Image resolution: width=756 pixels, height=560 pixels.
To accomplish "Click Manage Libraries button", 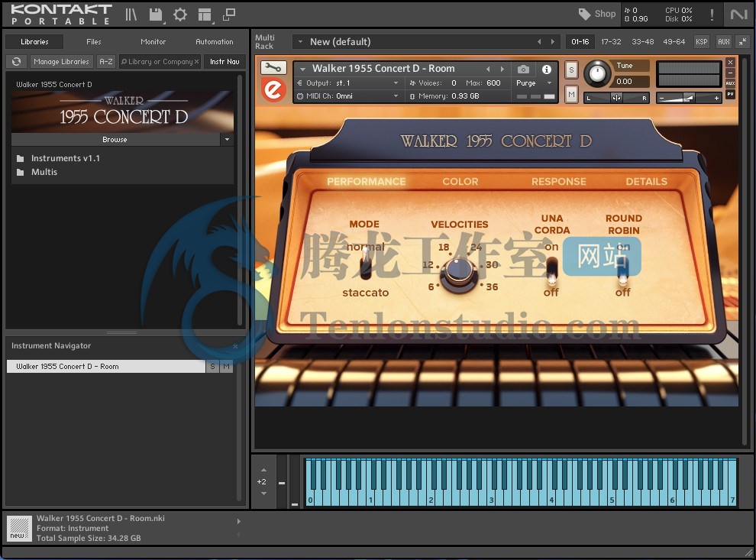I will point(61,61).
